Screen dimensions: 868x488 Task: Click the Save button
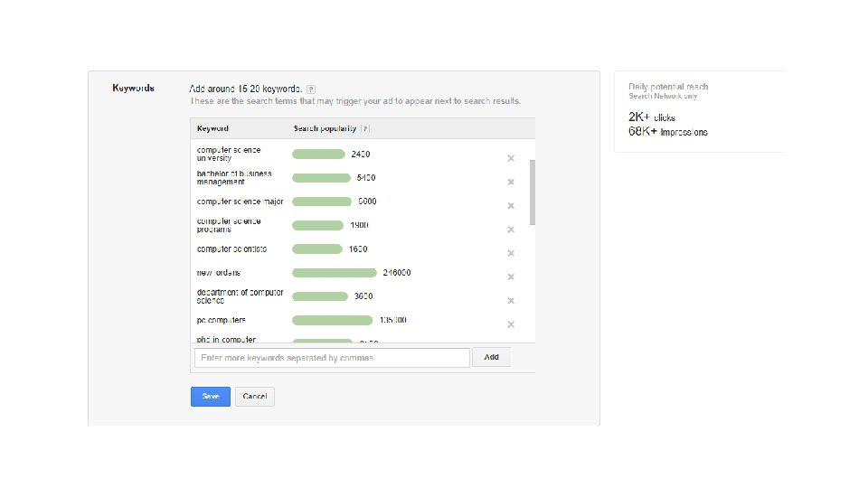(x=210, y=396)
